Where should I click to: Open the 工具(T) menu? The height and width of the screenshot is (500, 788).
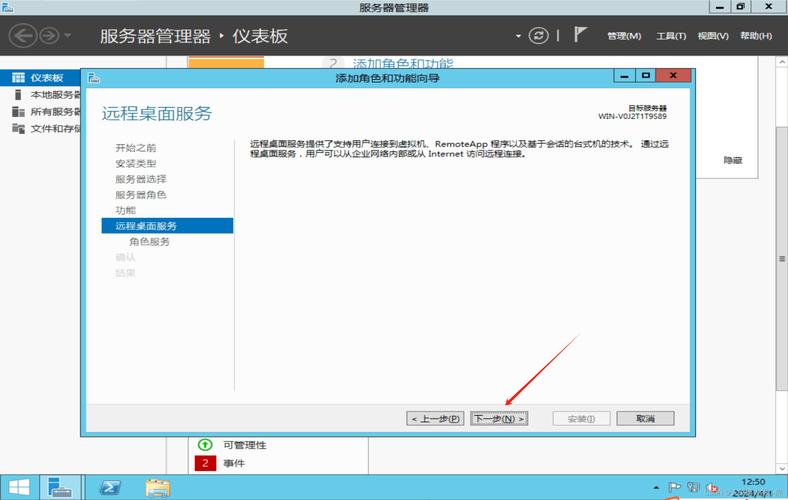pos(671,36)
